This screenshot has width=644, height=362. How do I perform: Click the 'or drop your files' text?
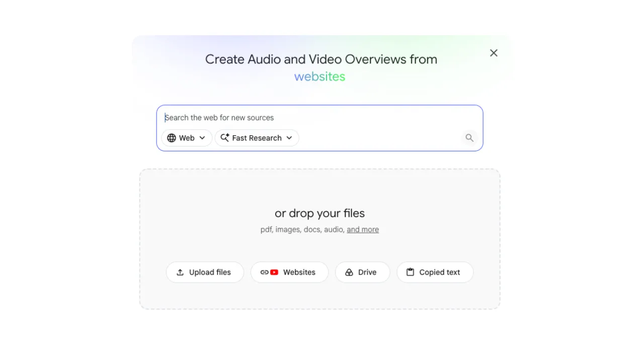coord(319,213)
